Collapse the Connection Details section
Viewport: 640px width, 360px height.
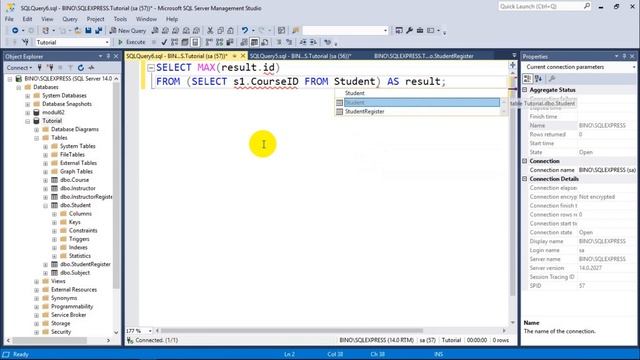[525, 179]
